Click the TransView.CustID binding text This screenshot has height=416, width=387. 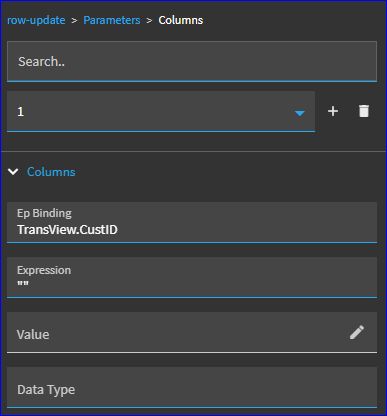point(67,230)
